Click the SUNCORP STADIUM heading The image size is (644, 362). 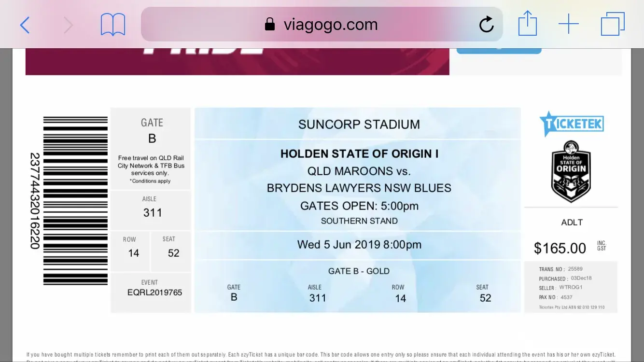click(359, 124)
